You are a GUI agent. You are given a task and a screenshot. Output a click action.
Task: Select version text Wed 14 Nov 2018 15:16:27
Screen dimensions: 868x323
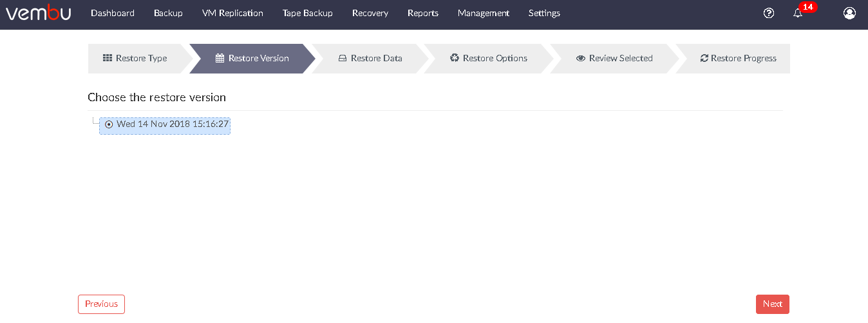(173, 124)
